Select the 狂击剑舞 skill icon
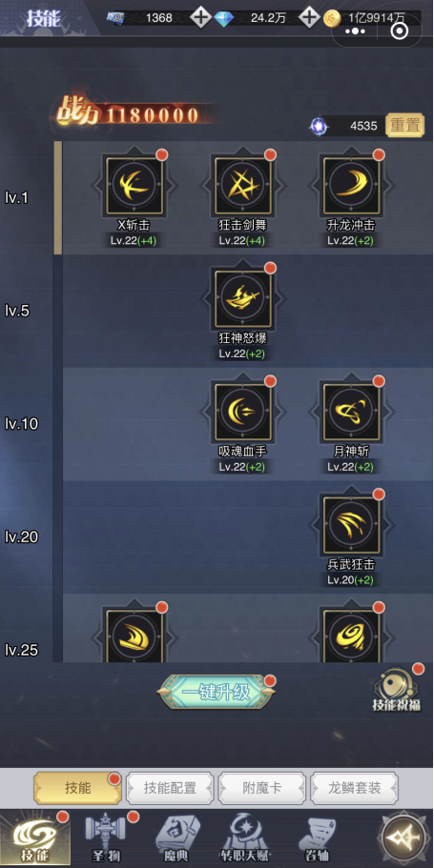Screen dimensions: 434x868 tap(243, 184)
